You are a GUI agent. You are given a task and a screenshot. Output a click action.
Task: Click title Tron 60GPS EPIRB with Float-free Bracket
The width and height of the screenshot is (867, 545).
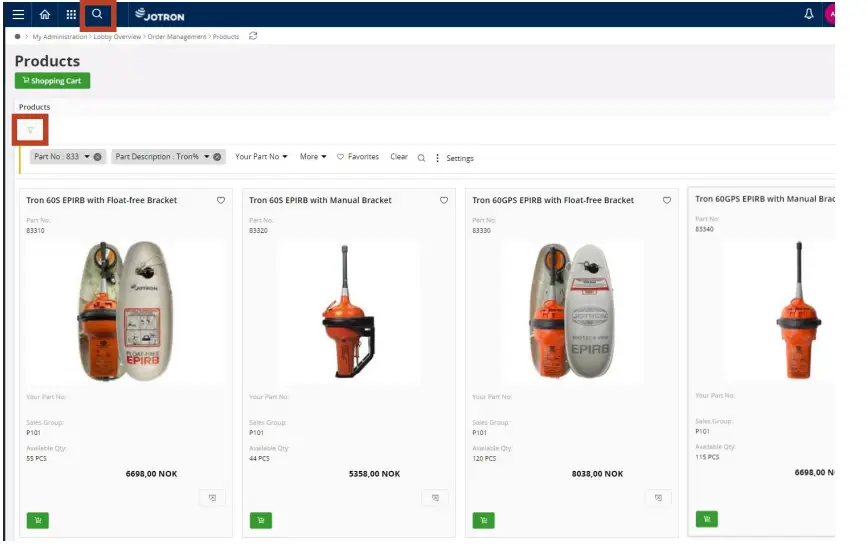(553, 200)
